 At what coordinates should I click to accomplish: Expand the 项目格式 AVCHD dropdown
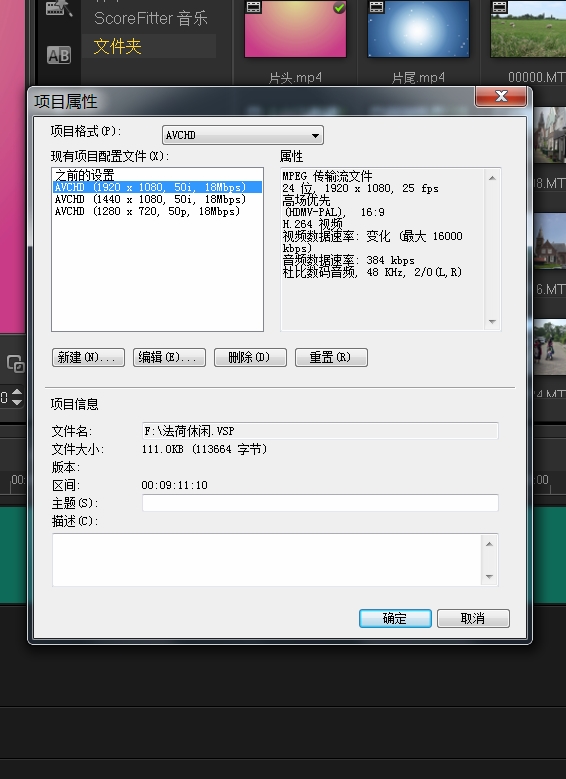[243, 135]
